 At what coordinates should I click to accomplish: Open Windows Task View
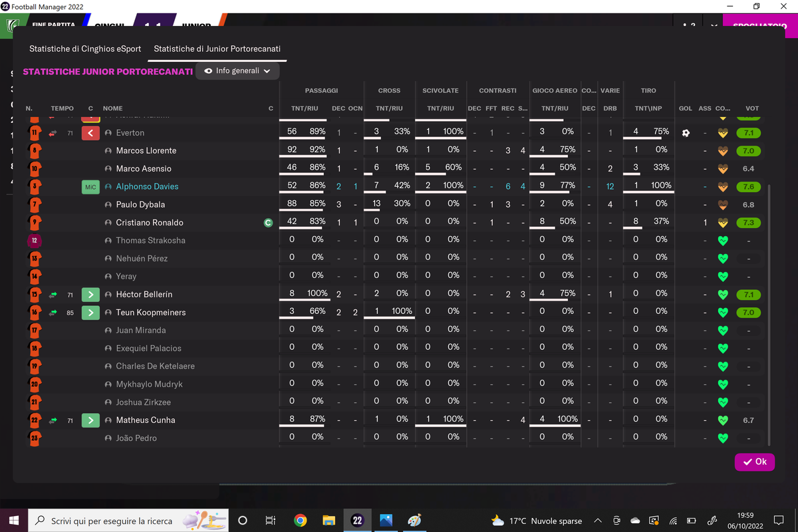click(271, 521)
